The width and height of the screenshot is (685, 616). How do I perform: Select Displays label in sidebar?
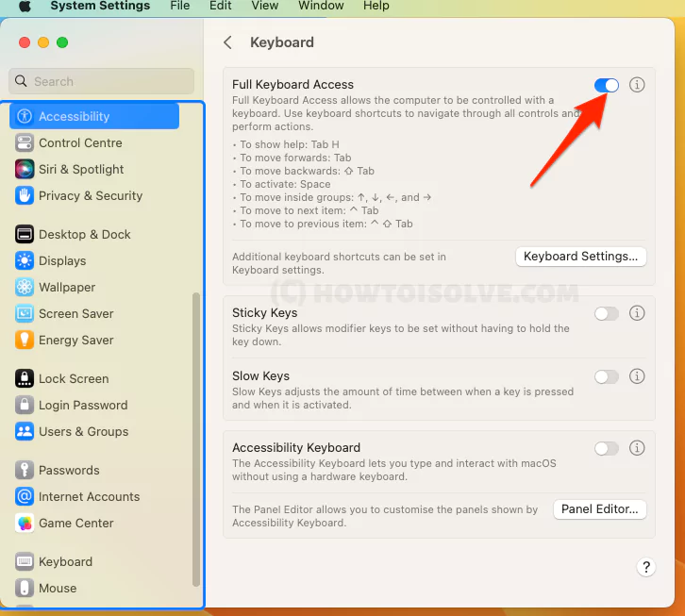coord(62,261)
